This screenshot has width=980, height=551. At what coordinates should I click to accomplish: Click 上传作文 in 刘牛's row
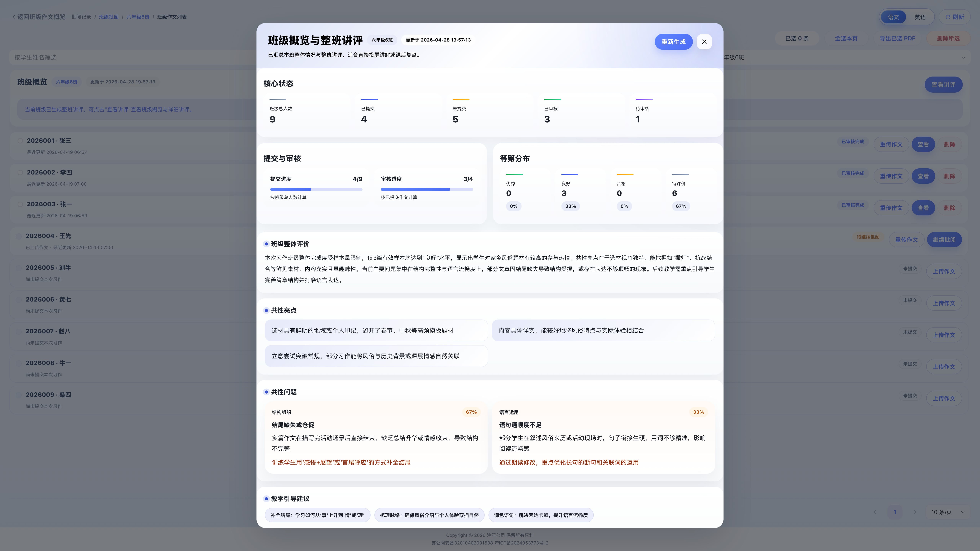pyautogui.click(x=943, y=271)
